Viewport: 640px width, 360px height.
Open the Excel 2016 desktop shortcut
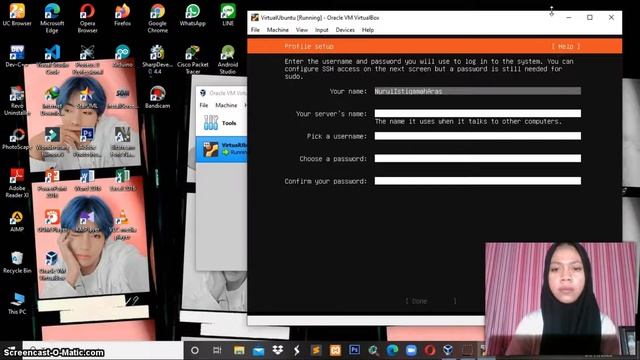122,180
